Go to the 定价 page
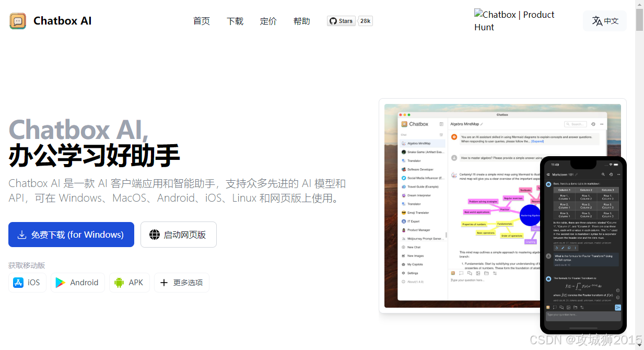Viewport: 644px width, 350px height. pos(268,21)
